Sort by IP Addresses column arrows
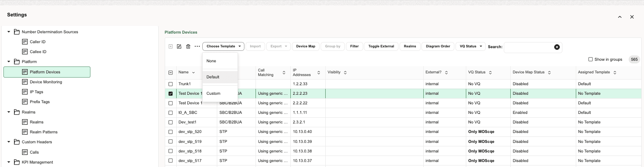The height and width of the screenshot is (167, 644). tap(319, 73)
